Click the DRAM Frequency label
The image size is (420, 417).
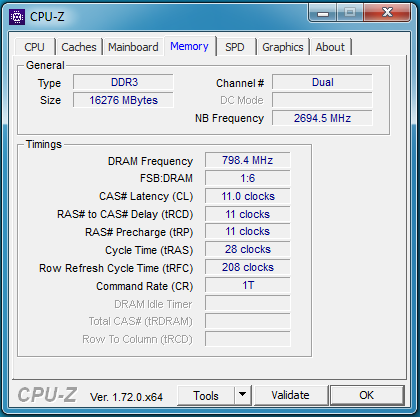pos(150,161)
